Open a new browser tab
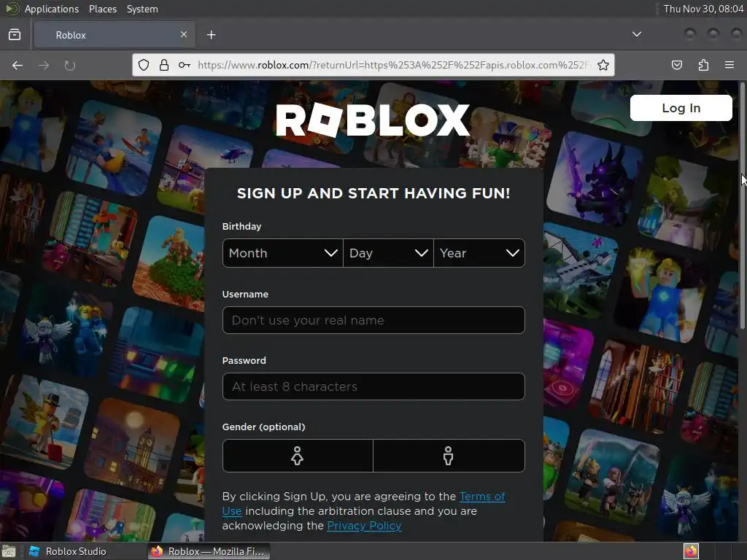The width and height of the screenshot is (747, 560). coord(211,35)
